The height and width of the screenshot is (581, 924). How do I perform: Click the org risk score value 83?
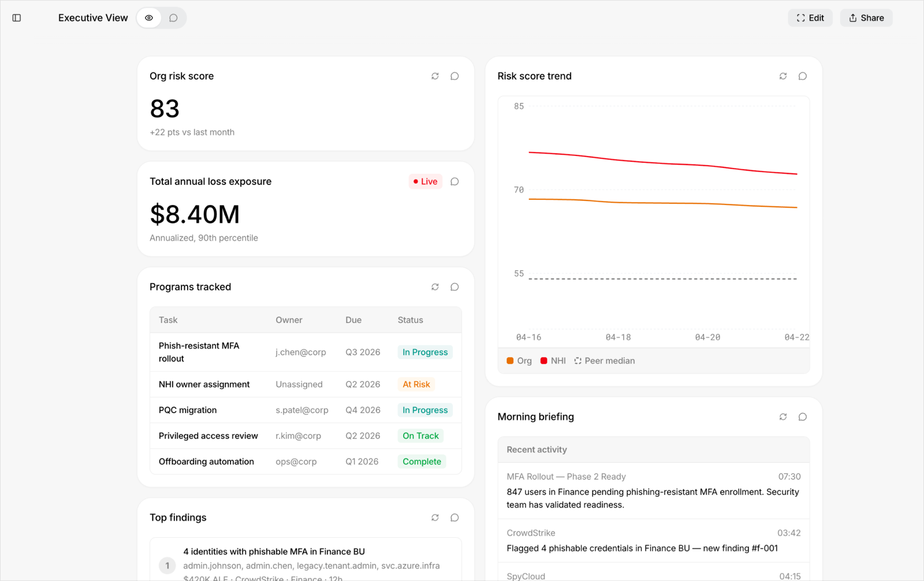coord(165,109)
